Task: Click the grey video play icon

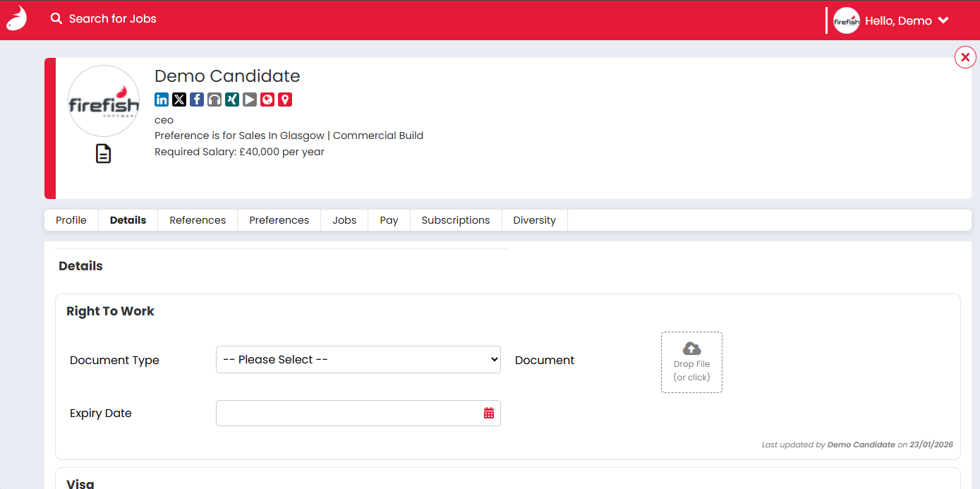Action: [x=250, y=99]
